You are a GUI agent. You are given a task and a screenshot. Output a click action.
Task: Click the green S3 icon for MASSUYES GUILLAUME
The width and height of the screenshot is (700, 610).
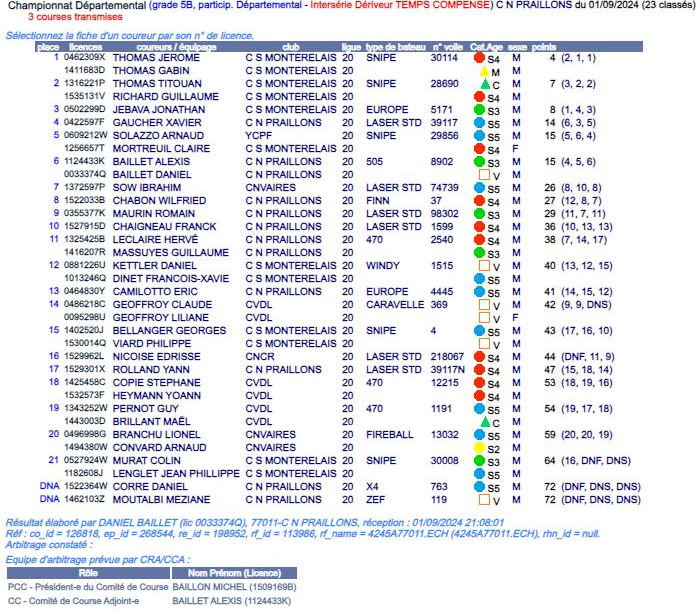tap(479, 253)
